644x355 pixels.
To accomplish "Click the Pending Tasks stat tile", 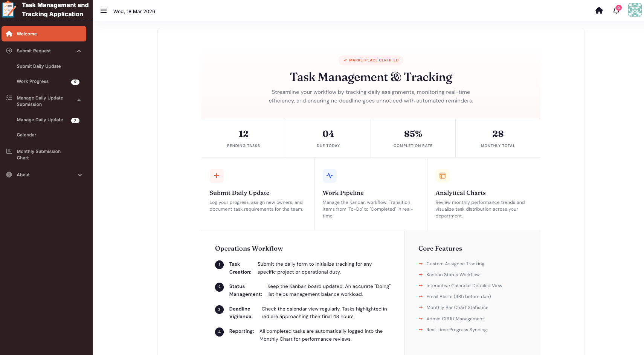I will point(243,138).
